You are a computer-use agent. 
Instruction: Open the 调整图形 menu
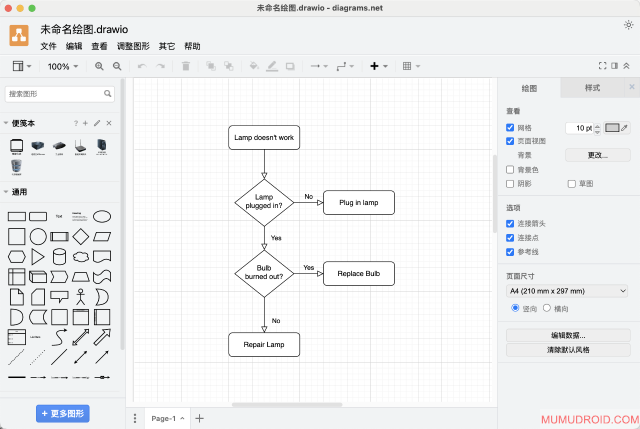pyautogui.click(x=132, y=46)
